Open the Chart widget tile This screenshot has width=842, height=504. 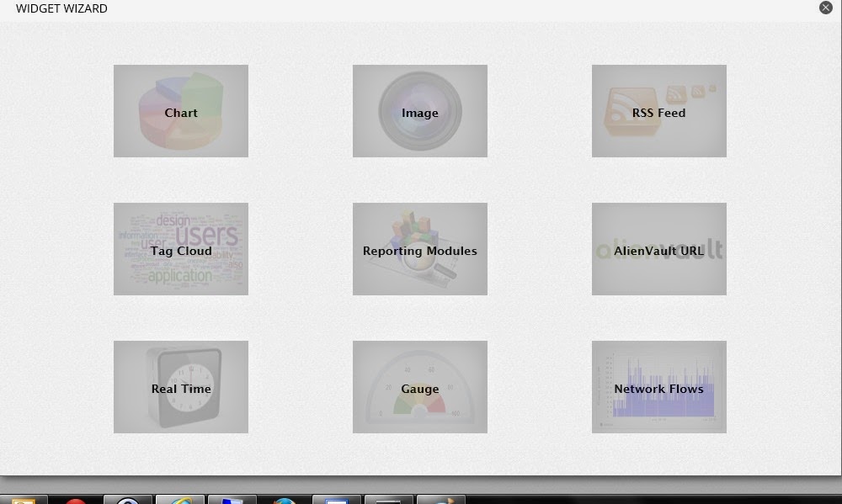coord(181,111)
